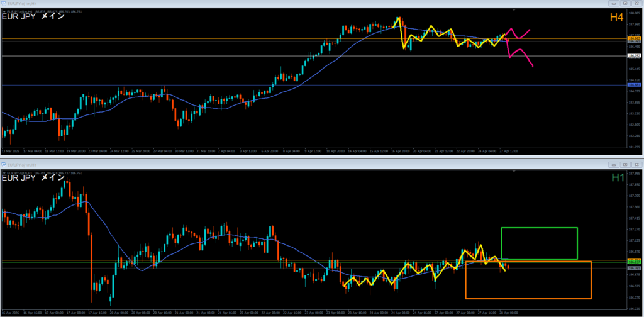Select the green rectangle on H1 chart
644x317 pixels.
pos(539,228)
